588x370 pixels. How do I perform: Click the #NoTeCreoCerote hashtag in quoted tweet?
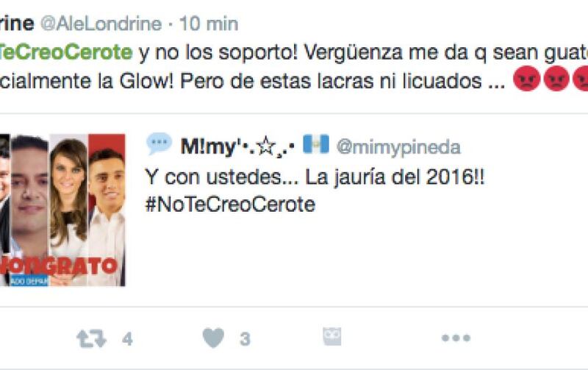pyautogui.click(x=230, y=204)
